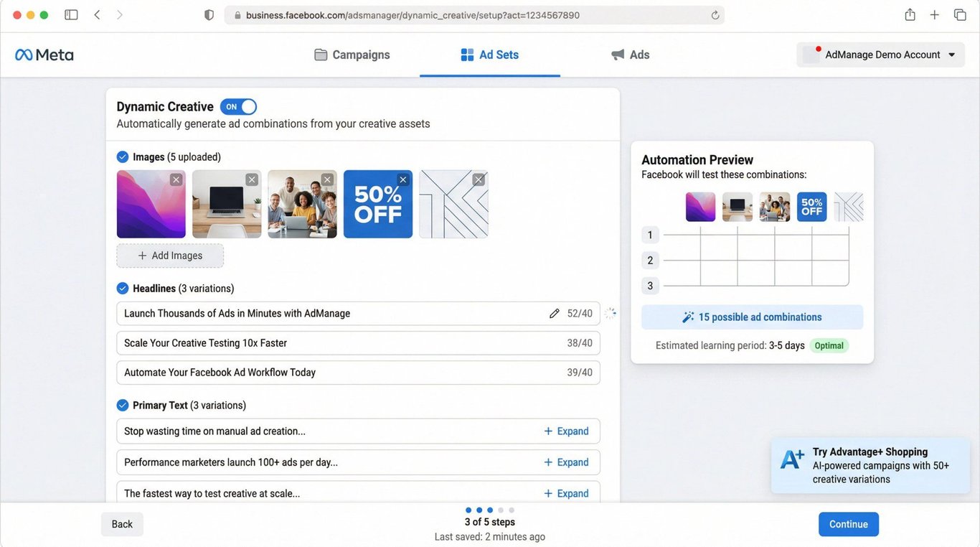The height and width of the screenshot is (547, 980).
Task: Select the team photo thumbnail
Action: 303,204
